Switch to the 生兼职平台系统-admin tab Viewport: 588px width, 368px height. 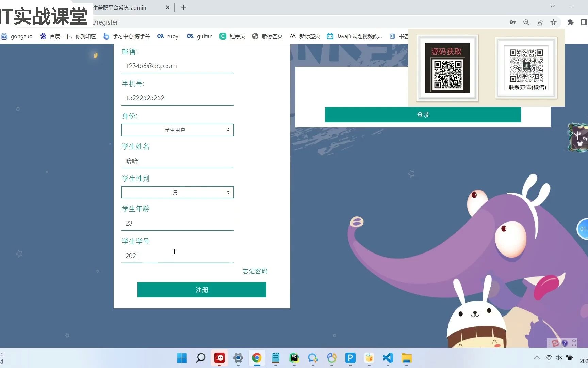click(120, 7)
